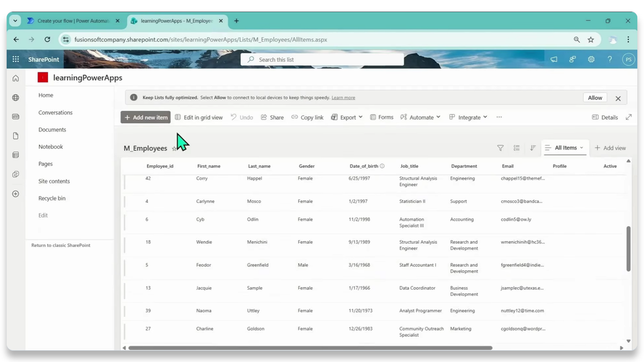Open My lists icon in left app bar

click(x=16, y=155)
